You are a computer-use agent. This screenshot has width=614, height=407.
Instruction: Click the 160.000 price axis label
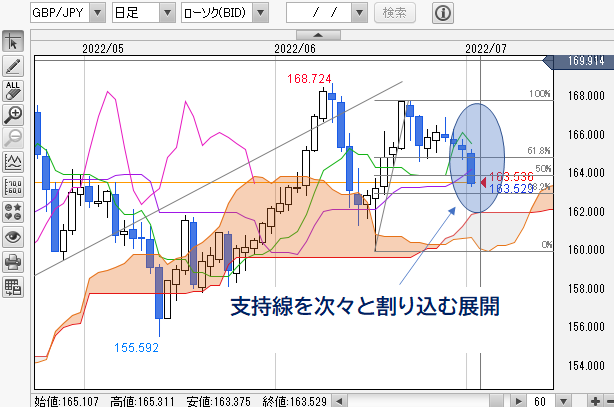pos(586,250)
